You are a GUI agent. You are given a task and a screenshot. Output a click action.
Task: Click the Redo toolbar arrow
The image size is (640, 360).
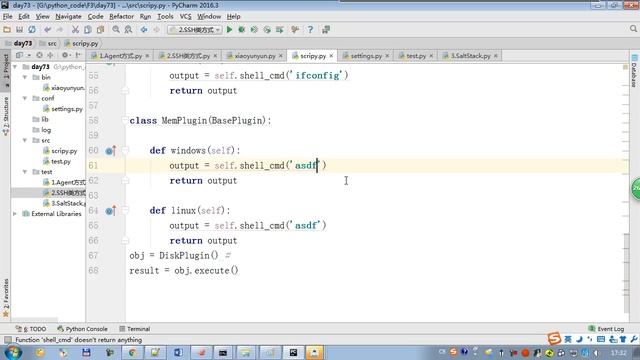pyautogui.click(x=60, y=29)
